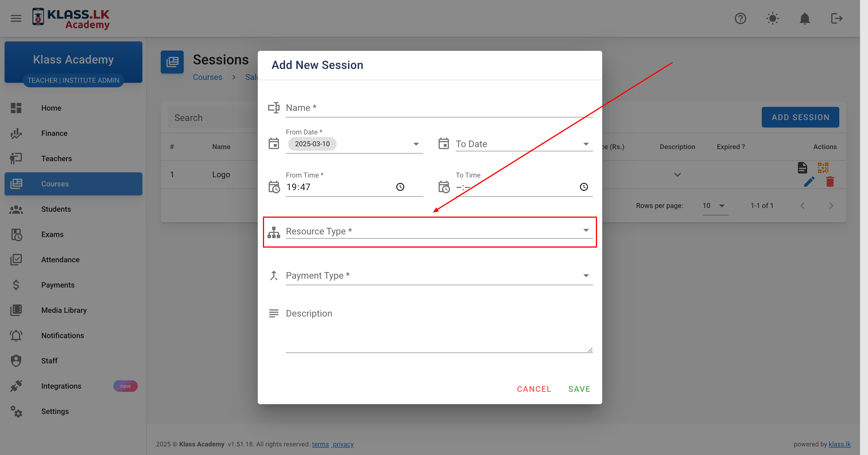Click the help question mark icon

(x=740, y=18)
